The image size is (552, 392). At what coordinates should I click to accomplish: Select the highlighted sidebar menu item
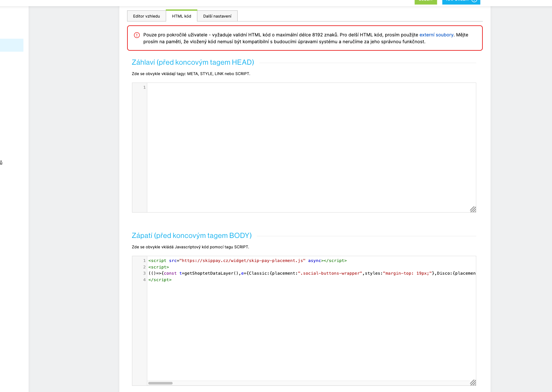pyautogui.click(x=12, y=45)
